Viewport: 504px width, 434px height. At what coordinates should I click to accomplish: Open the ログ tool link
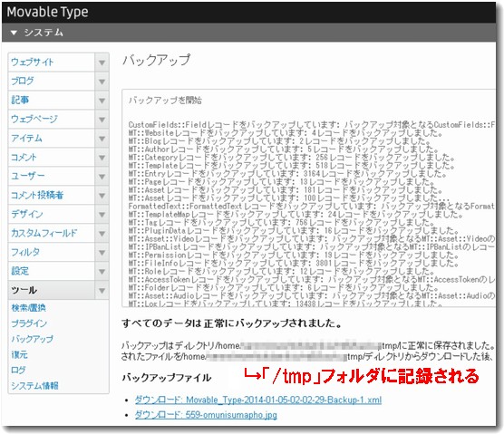[x=18, y=370]
